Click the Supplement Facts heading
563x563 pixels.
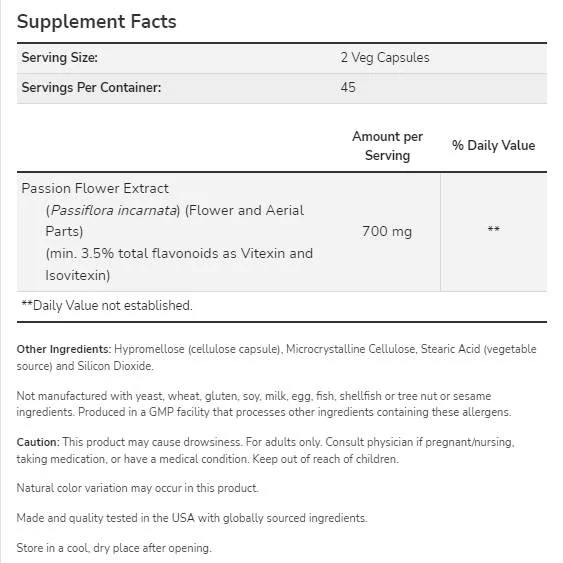[x=97, y=22]
